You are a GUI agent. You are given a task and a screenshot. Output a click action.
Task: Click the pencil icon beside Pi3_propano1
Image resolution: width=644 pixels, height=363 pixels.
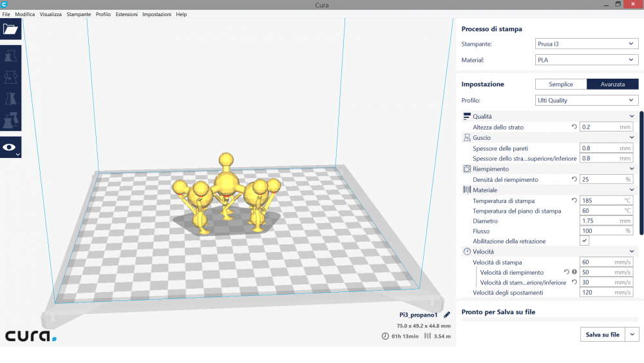point(447,315)
